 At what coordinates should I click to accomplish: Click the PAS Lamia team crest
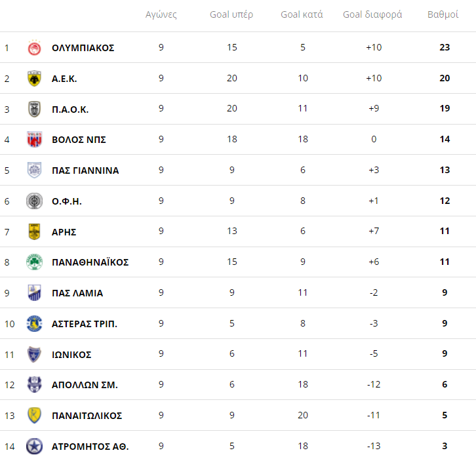click(34, 293)
